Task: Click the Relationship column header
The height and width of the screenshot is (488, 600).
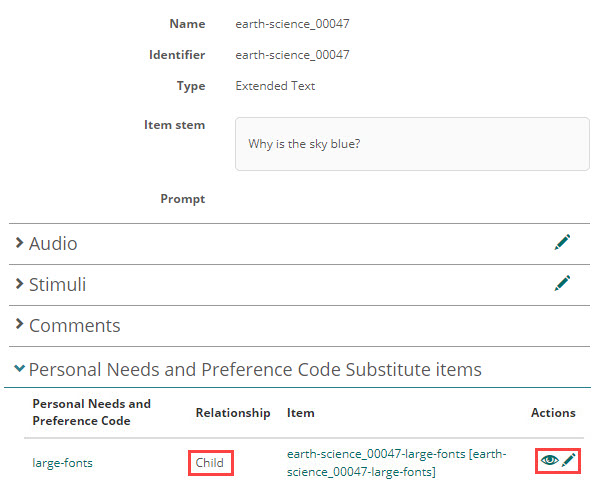Action: pyautogui.click(x=232, y=412)
